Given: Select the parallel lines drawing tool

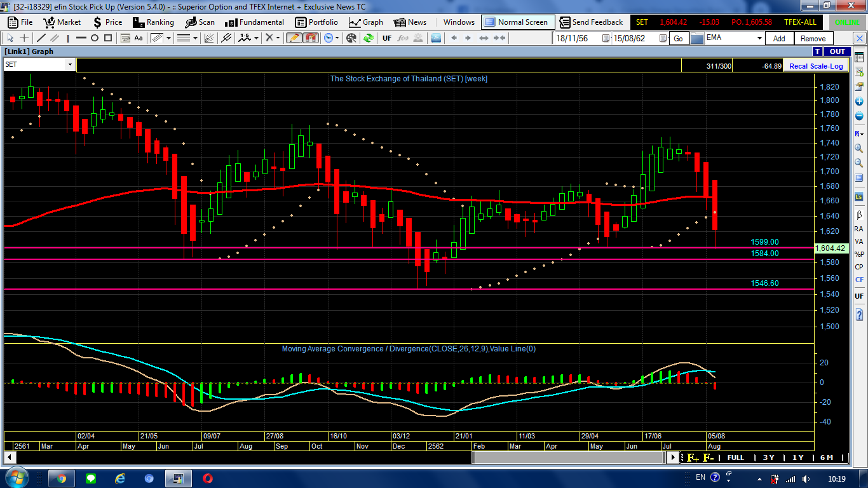Looking at the screenshot, I should [55, 38].
